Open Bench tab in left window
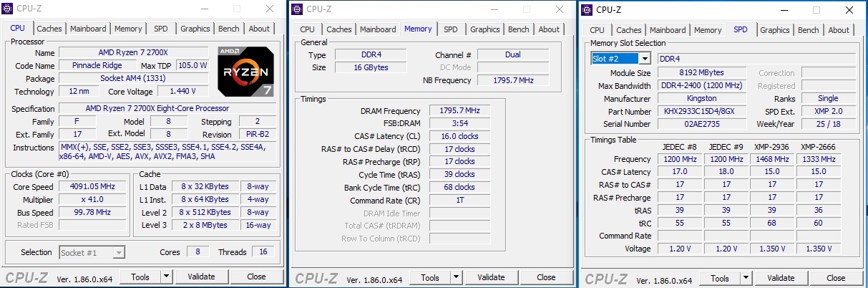 [x=229, y=29]
